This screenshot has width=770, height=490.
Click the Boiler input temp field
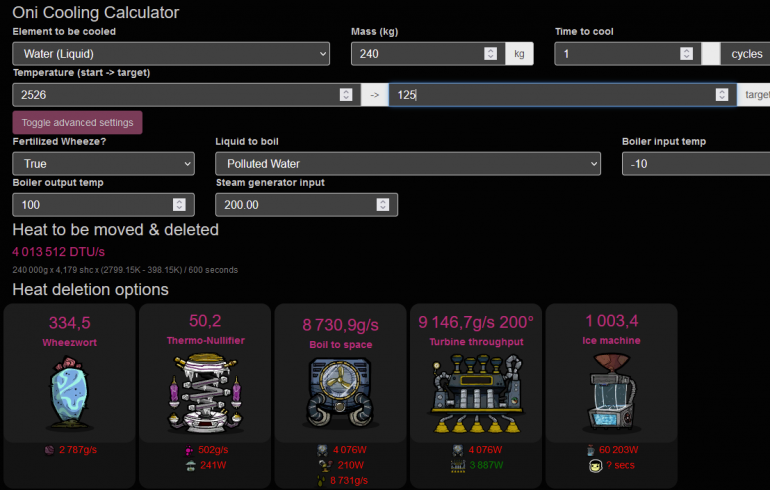690,163
